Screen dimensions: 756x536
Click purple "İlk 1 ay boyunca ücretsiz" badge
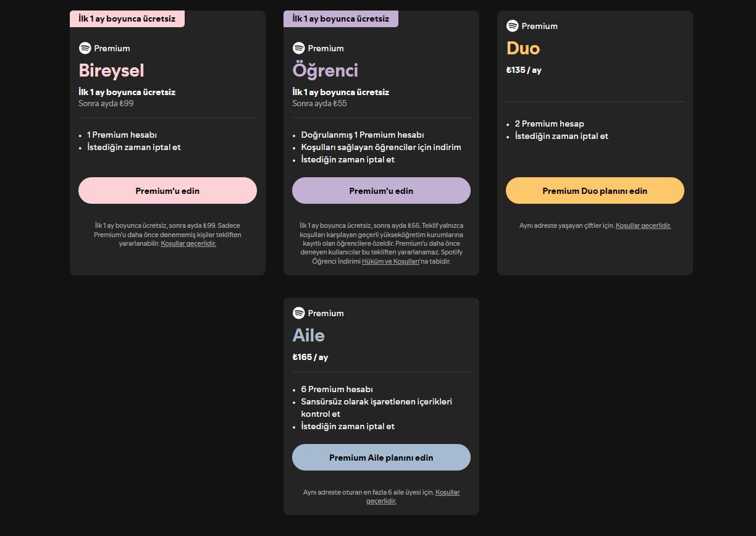(340, 19)
